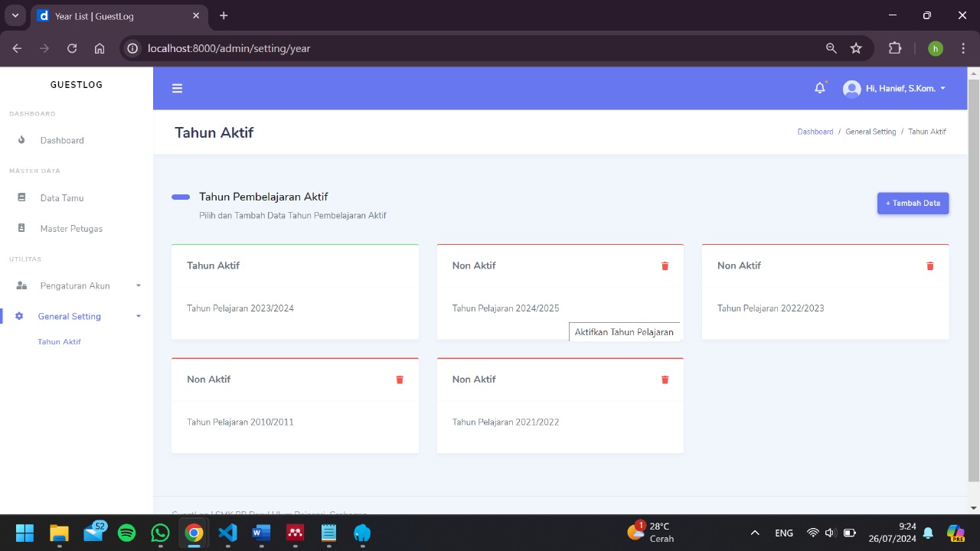Click trash icon on 2021/2022 card
The image size is (980, 551).
pos(665,380)
